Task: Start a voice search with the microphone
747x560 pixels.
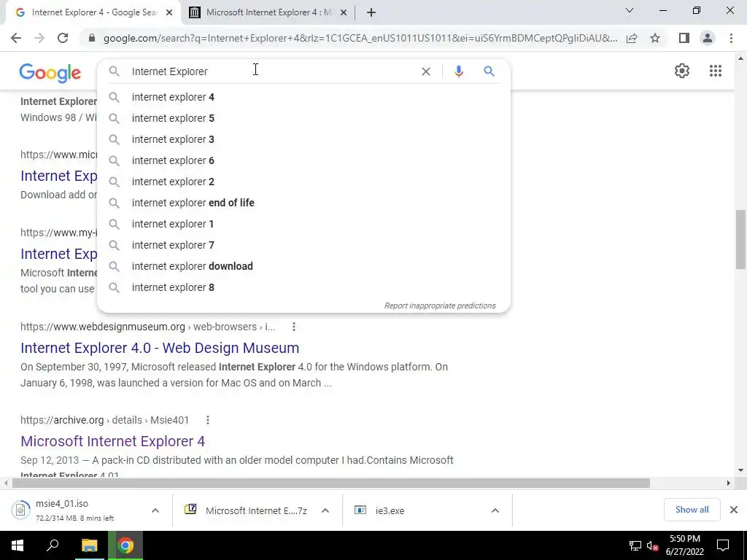Action: click(458, 71)
